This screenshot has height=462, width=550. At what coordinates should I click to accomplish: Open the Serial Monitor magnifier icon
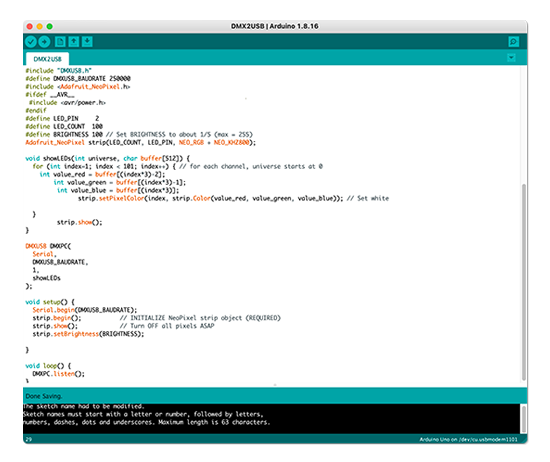(514, 42)
